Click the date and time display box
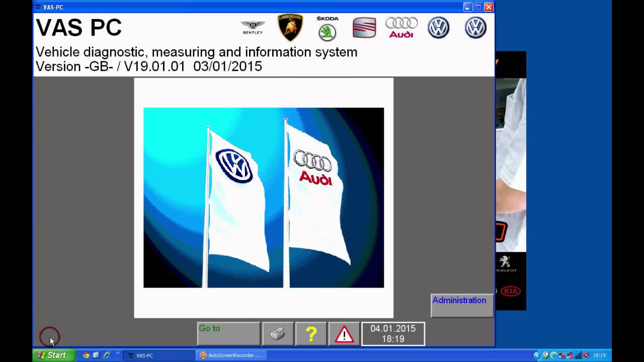Image resolution: width=644 pixels, height=362 pixels. [x=393, y=334]
